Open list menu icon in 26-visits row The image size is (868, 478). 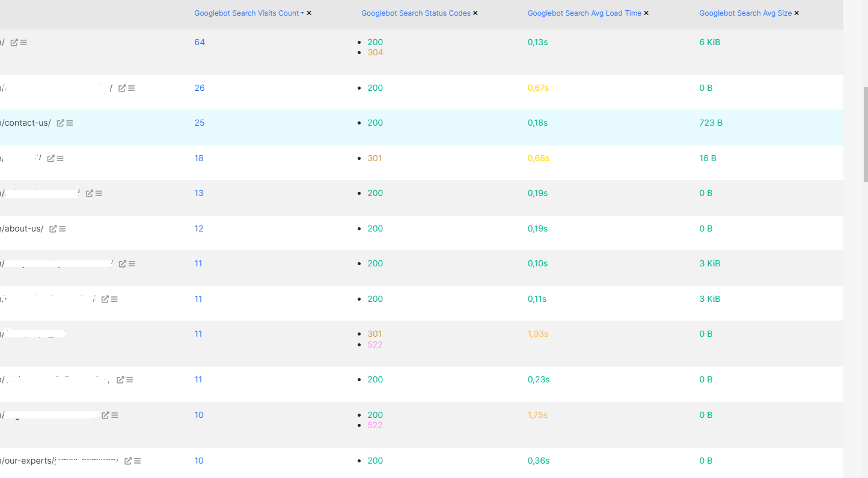pyautogui.click(x=131, y=88)
